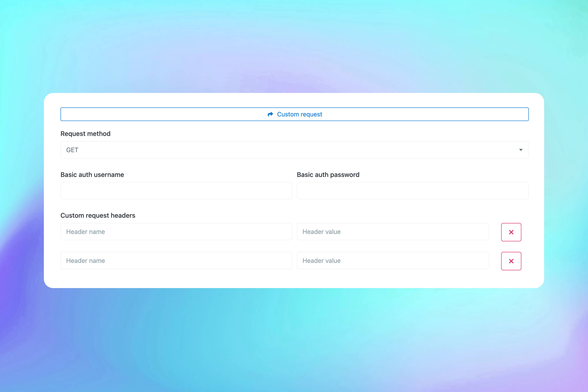The width and height of the screenshot is (588, 392).
Task: Select the Request method label
Action: point(85,134)
